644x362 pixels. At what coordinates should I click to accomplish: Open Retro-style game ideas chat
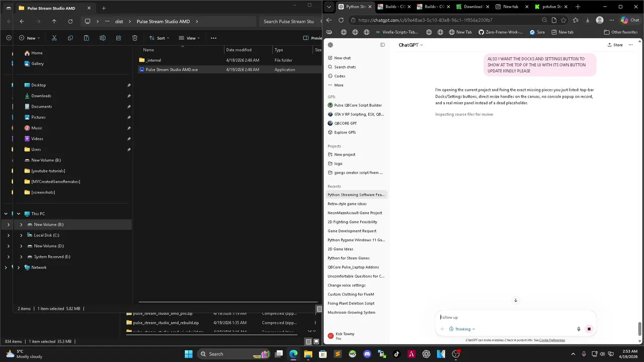click(357, 204)
